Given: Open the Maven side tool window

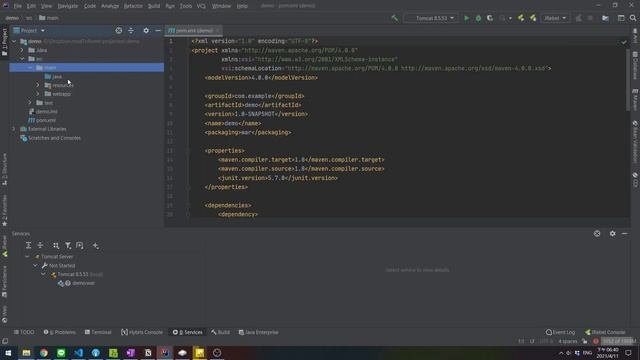Looking at the screenshot, I should tap(635, 100).
